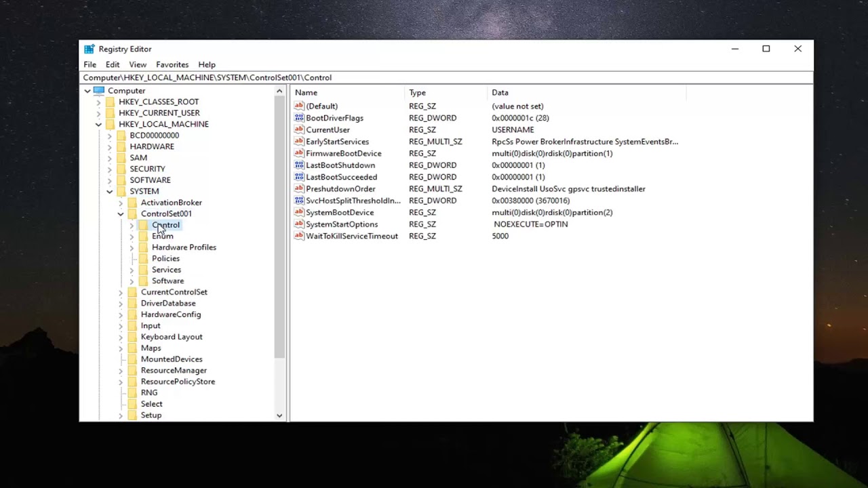Sort values by the Data column header

[x=587, y=92]
